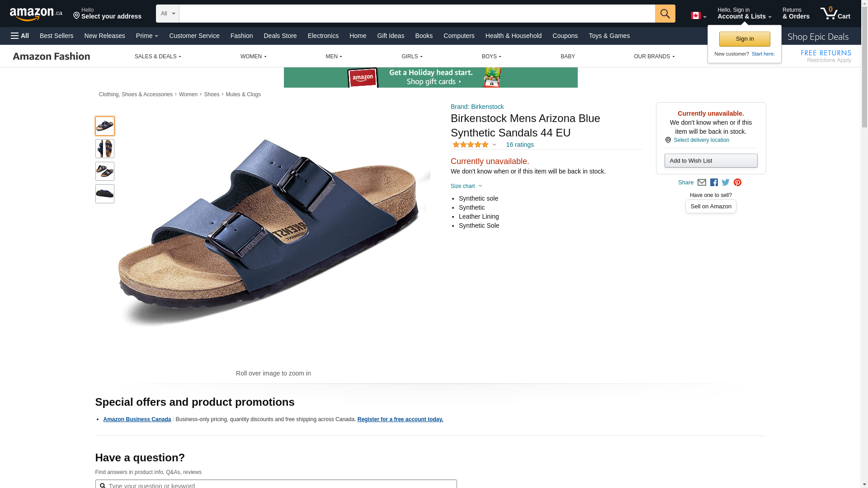
Task: Open the shopping cart icon
Action: coord(835,14)
